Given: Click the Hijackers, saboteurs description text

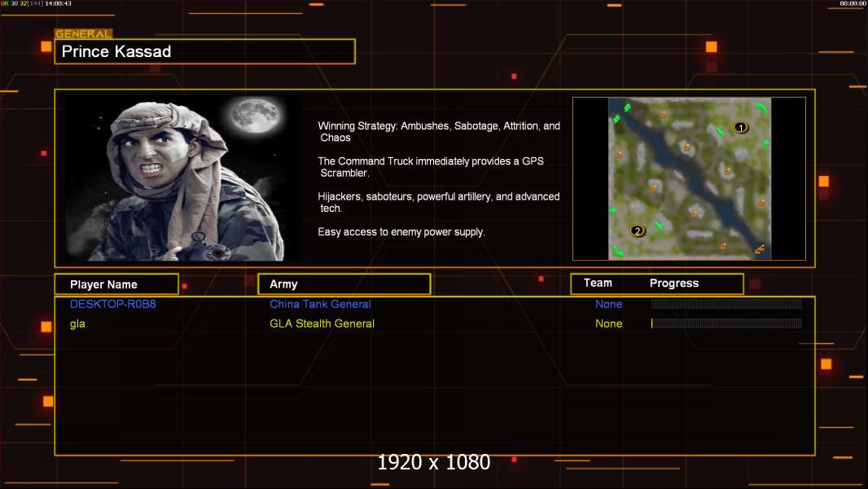Looking at the screenshot, I should point(438,202).
